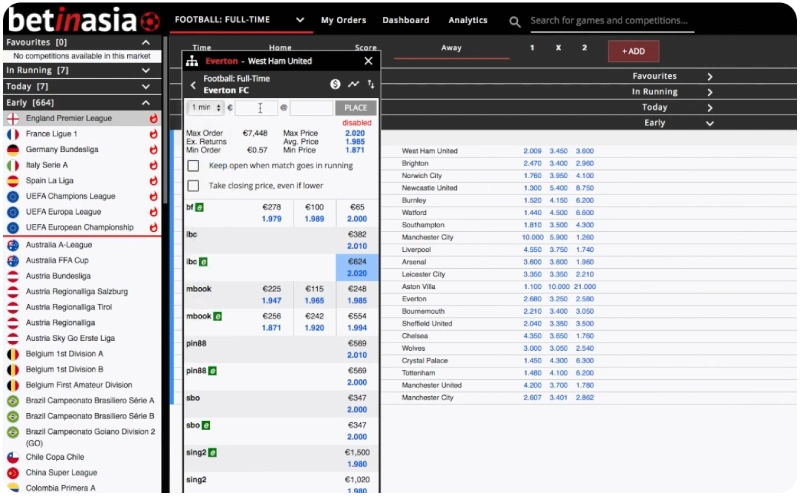Click the price input after @ symbol
Image resolution: width=800 pixels, height=496 pixels.
click(311, 108)
